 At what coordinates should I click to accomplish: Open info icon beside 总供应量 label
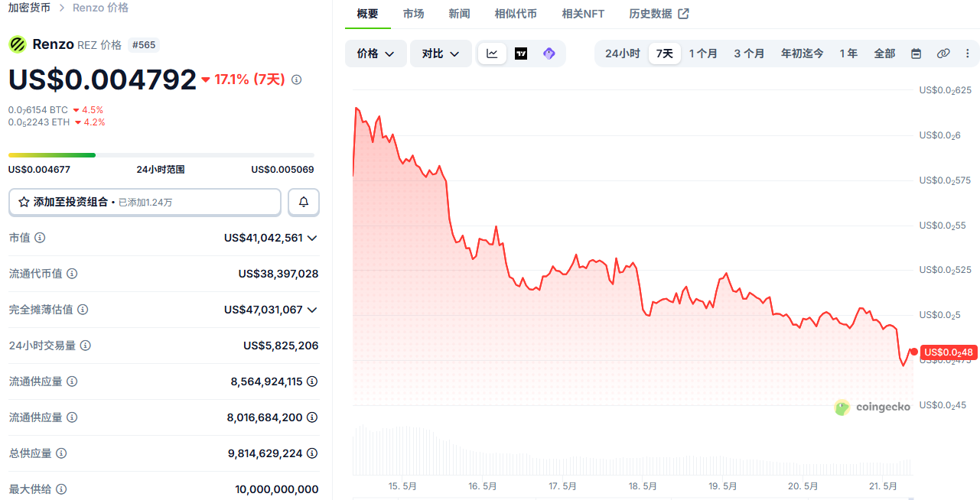point(61,453)
